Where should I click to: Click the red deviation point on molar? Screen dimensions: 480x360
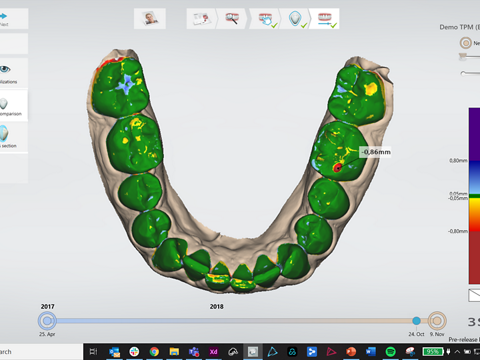coord(337,168)
